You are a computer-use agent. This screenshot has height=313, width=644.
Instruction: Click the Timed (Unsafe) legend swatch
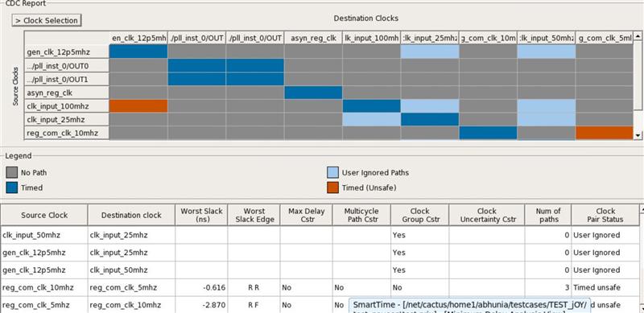point(332,187)
